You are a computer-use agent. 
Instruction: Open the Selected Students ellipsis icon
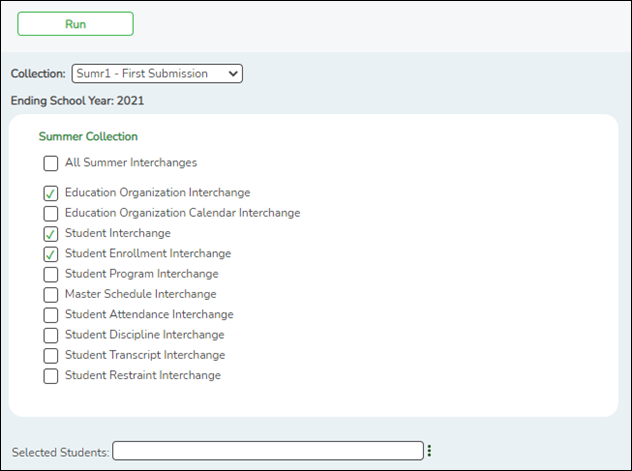[429, 451]
